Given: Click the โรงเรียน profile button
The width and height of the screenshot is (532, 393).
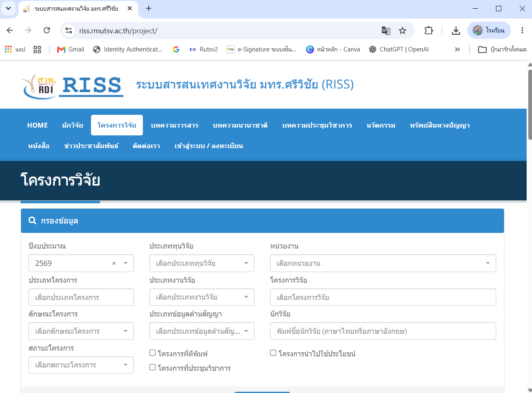Looking at the screenshot, I should (489, 30).
